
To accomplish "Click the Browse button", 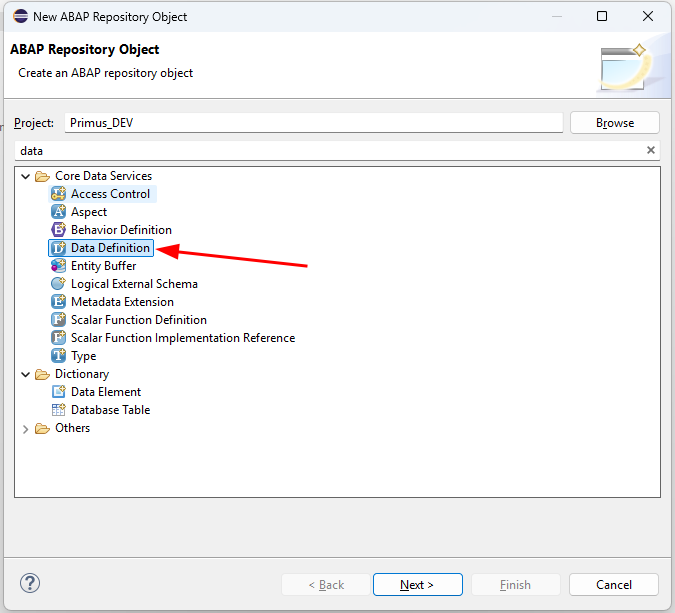I will tap(615, 123).
